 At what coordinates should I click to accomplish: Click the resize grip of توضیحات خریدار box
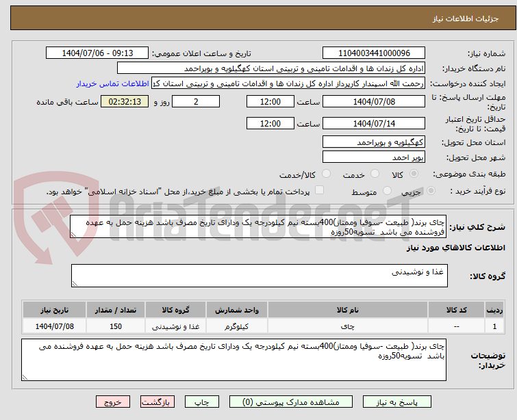25,378
